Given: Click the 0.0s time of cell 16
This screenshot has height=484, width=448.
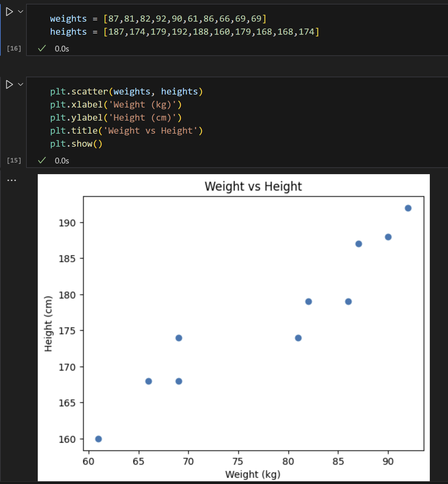Looking at the screenshot, I should pos(62,49).
